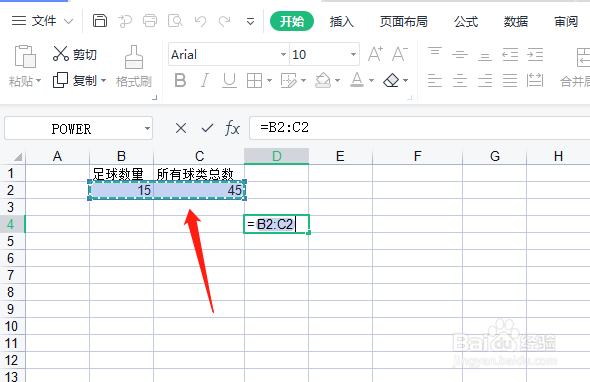Open the name box dropdown showing POWER
Image resolution: width=590 pixels, height=382 pixels.
point(147,129)
